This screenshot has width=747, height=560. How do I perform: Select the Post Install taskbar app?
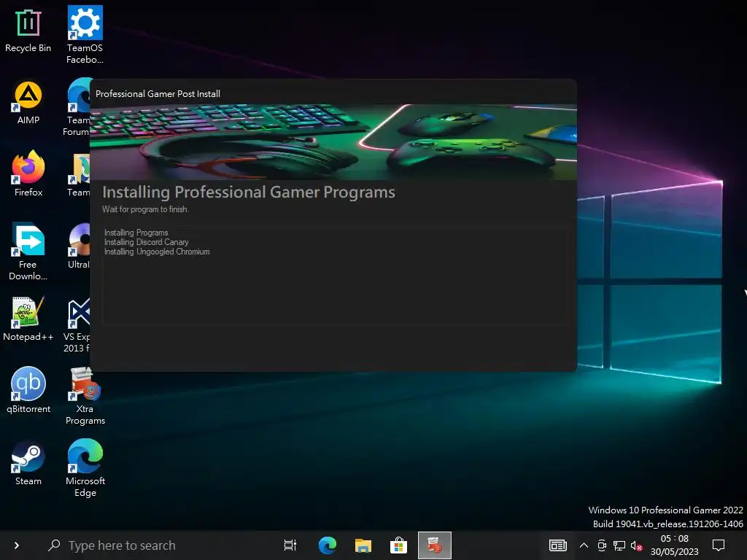[435, 545]
